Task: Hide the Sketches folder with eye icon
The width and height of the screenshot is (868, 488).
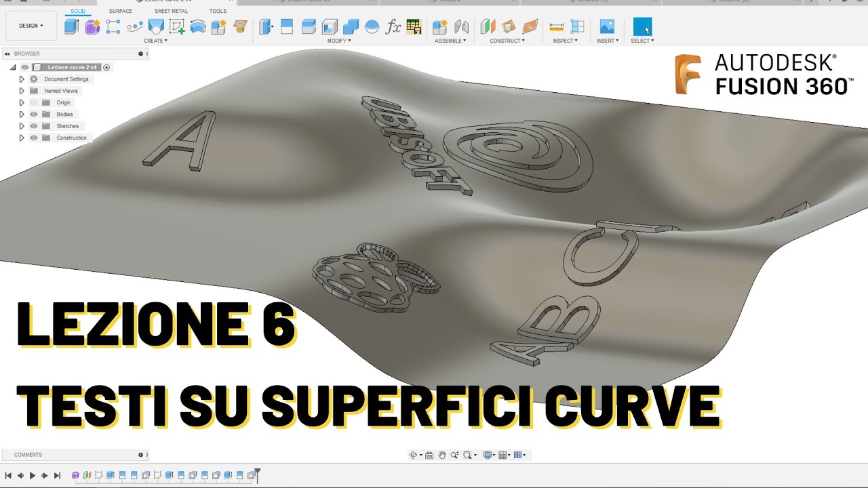Action: (34, 126)
